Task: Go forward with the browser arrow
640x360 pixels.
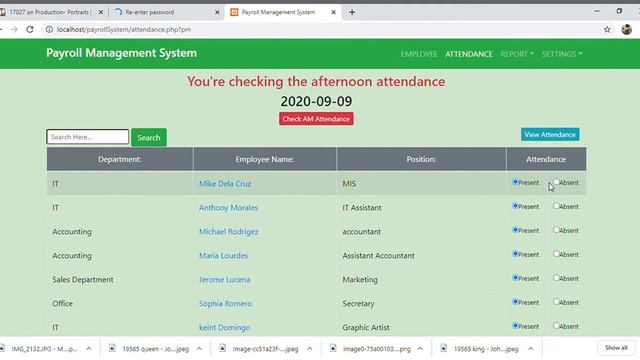Action: coord(14,29)
